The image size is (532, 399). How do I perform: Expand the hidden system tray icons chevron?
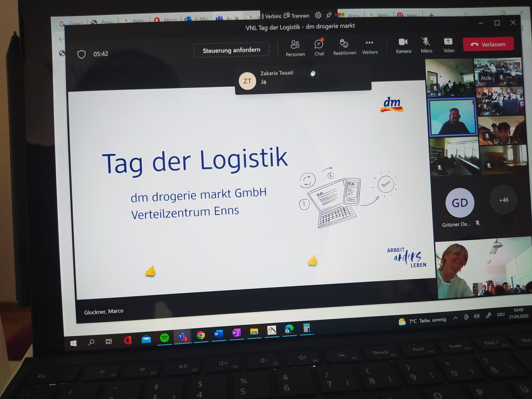tap(455, 318)
